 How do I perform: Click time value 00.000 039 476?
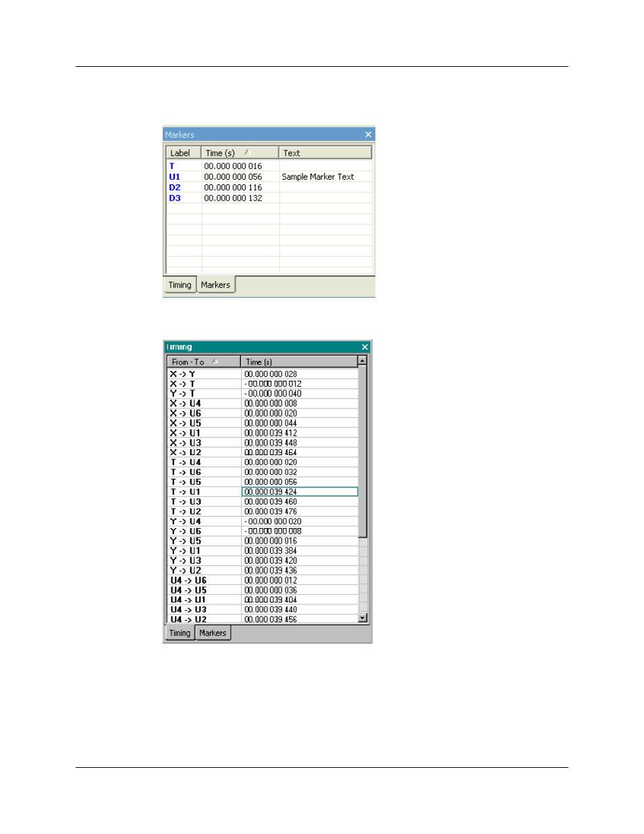[271, 512]
